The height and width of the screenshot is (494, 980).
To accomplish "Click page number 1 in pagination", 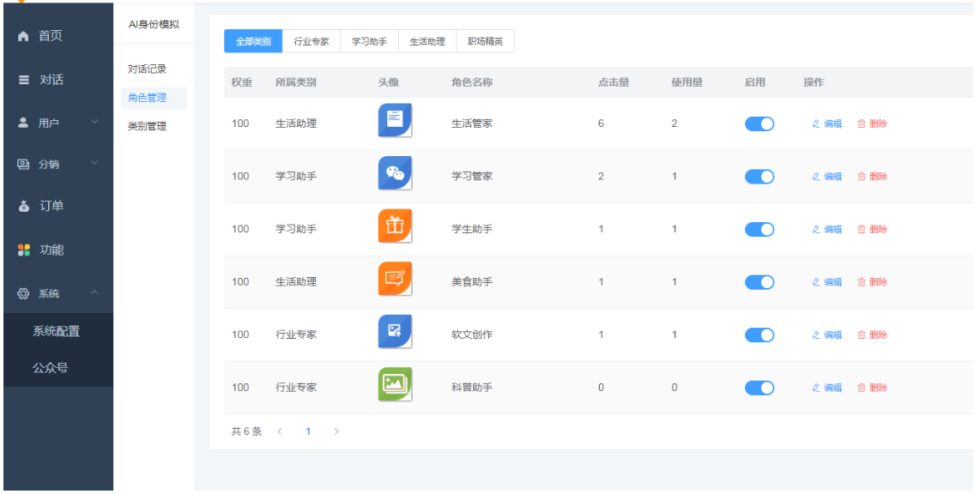I will click(308, 431).
